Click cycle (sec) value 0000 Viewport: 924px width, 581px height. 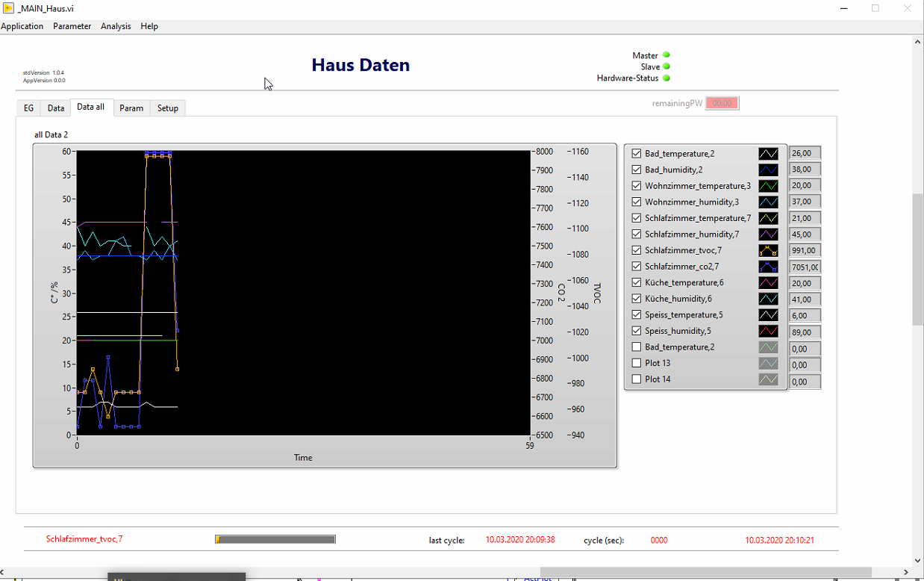[x=659, y=540]
